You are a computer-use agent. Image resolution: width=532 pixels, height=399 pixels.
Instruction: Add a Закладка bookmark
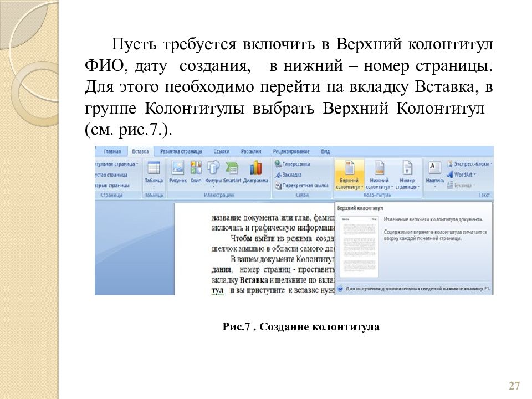click(288, 175)
